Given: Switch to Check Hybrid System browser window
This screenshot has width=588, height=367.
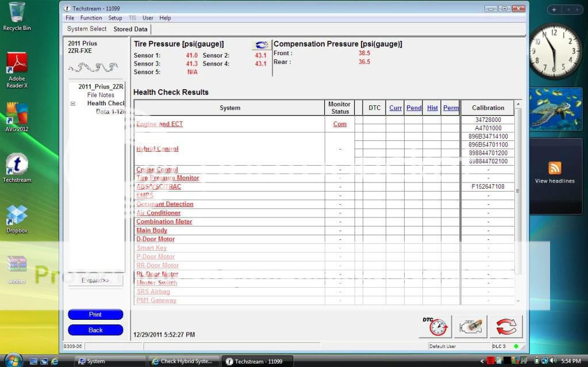Looking at the screenshot, I should point(183,361).
